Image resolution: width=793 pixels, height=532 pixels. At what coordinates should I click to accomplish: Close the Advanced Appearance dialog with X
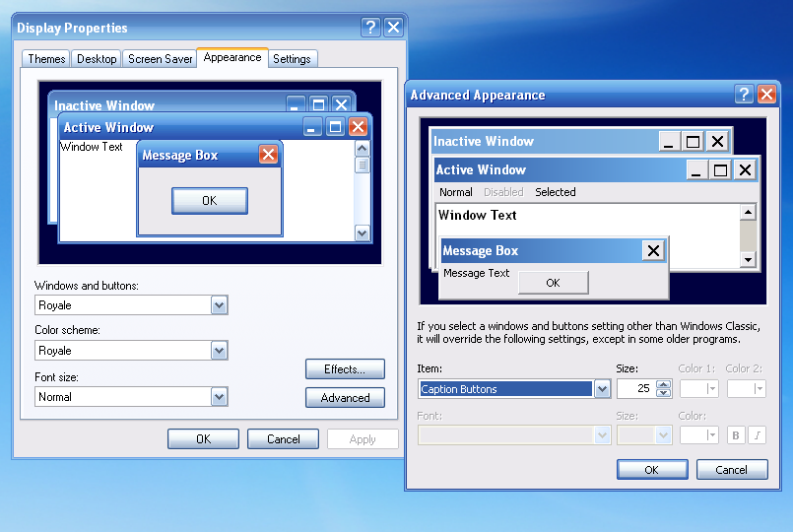(767, 95)
